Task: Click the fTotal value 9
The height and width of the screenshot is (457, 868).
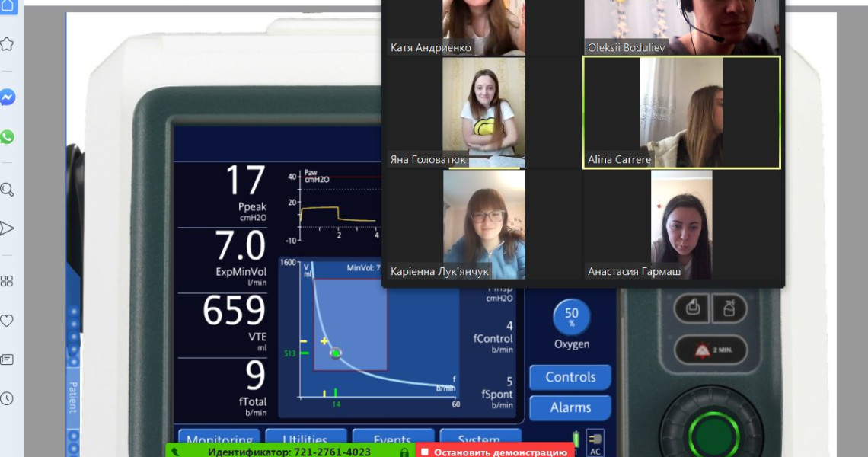Action: coord(255,376)
